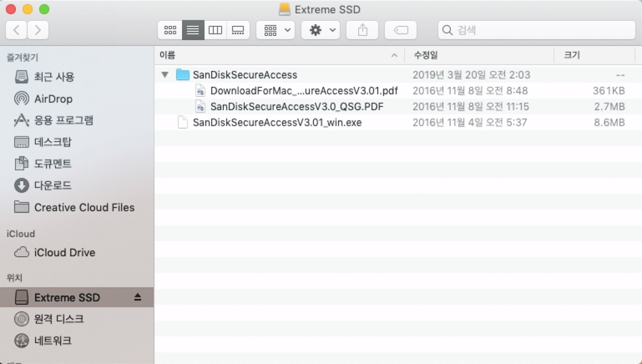Select SanDiskSecureAccessV3.0_QSG.PDF file name

pyautogui.click(x=297, y=107)
